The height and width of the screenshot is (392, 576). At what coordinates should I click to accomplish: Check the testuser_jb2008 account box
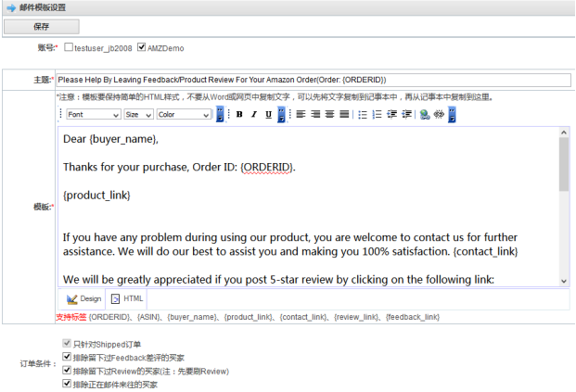pyautogui.click(x=69, y=46)
